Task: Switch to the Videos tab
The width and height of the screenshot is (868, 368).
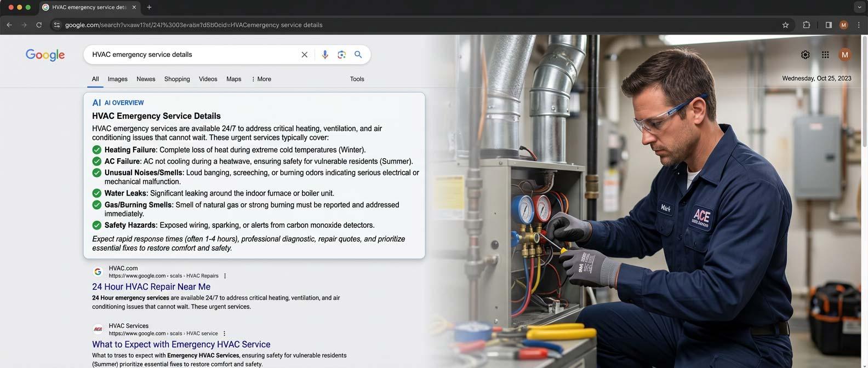Action: point(208,79)
